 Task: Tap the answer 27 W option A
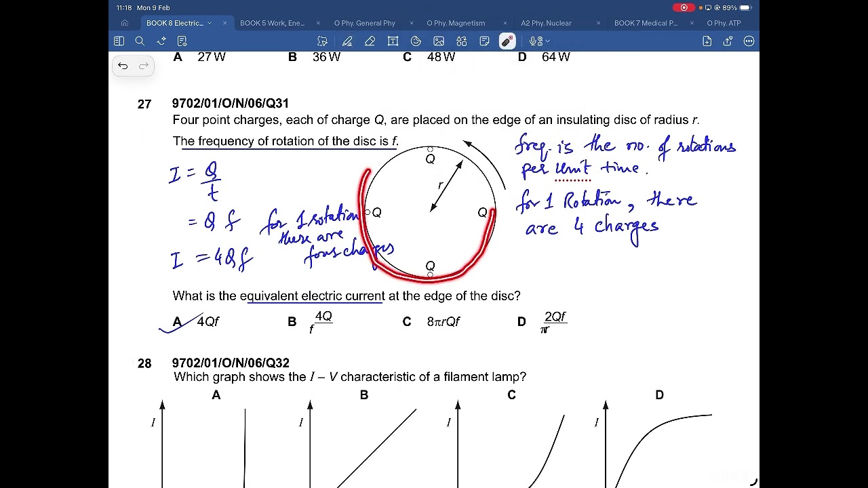pyautogui.click(x=199, y=57)
